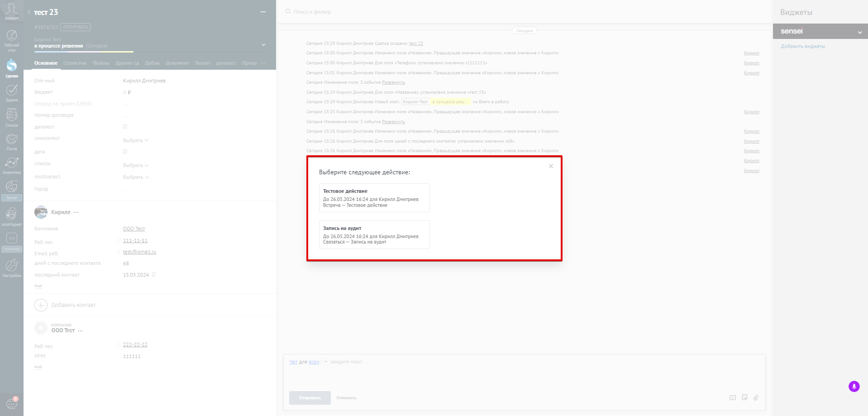Viewport: 868px width, 416px height.
Task: Click the purple microphone button
Action: (x=854, y=386)
